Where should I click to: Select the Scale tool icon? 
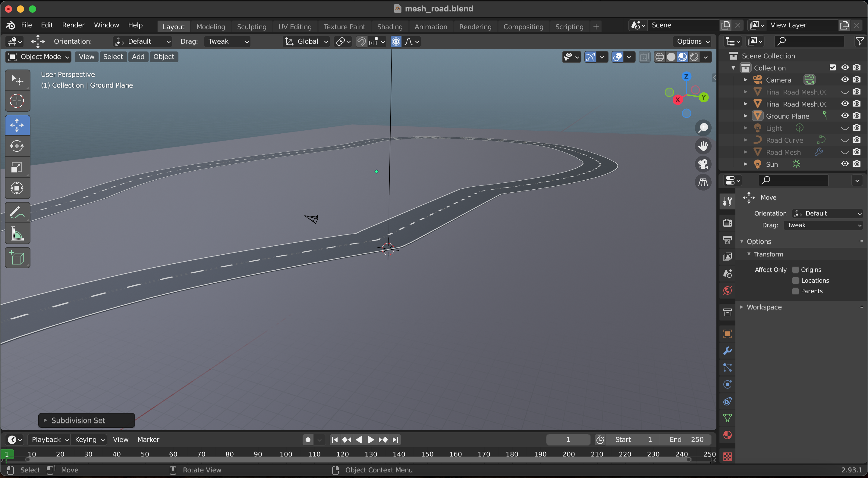17,167
